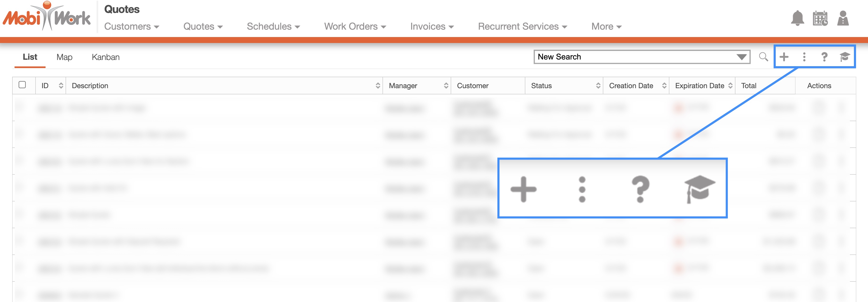Sort the table by ID column
Screen dimensions: 868x302
point(61,86)
